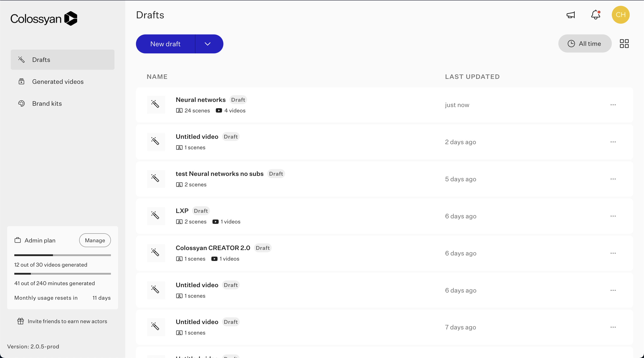This screenshot has width=644, height=358.
Task: Click the New draft button
Action: pos(165,44)
